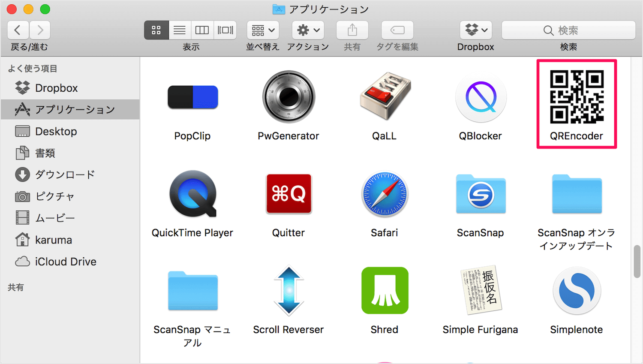Switch to list view
The image size is (643, 364).
pos(180,30)
